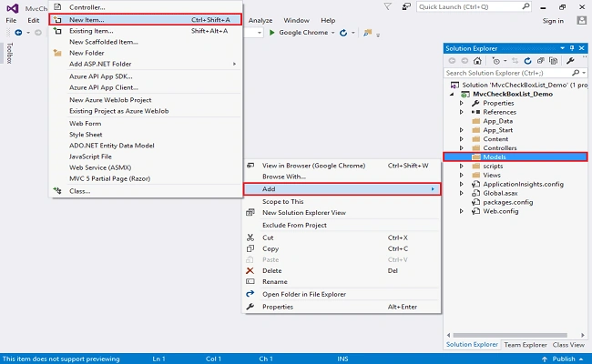This screenshot has width=592, height=364.
Task: Click the Class icon in Add submenu
Action: [x=57, y=191]
